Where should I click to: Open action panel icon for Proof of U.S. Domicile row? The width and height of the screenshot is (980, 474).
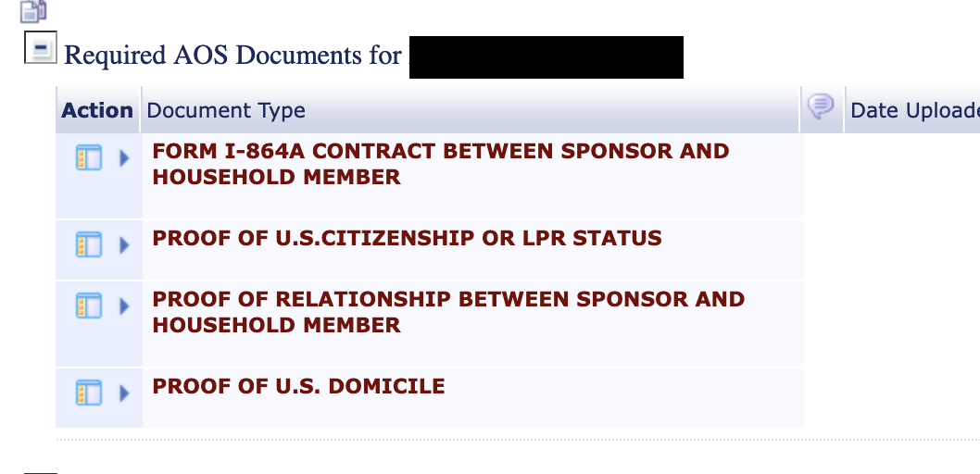point(89,393)
